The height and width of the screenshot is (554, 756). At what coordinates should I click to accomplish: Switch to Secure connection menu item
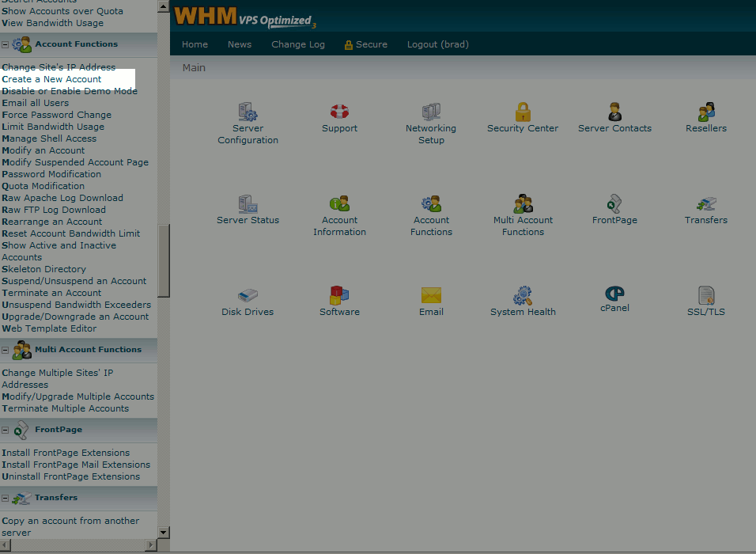366,44
